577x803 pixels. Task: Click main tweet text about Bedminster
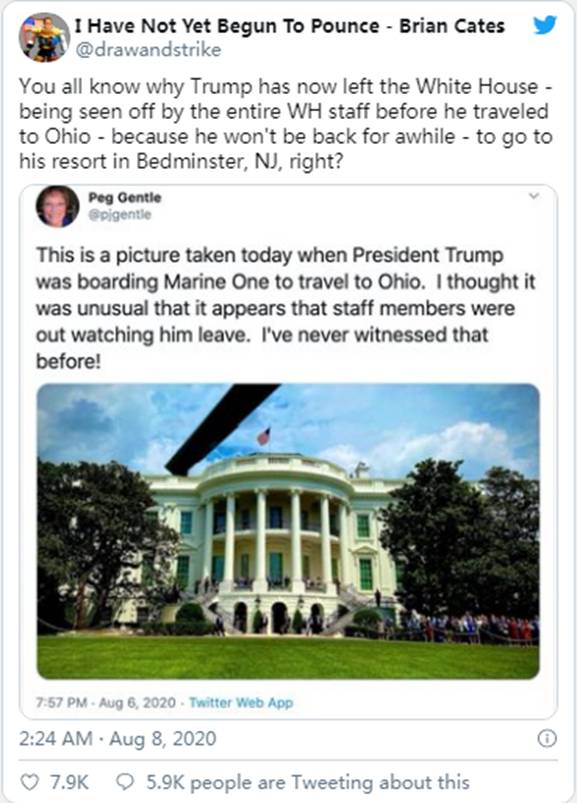pos(286,124)
